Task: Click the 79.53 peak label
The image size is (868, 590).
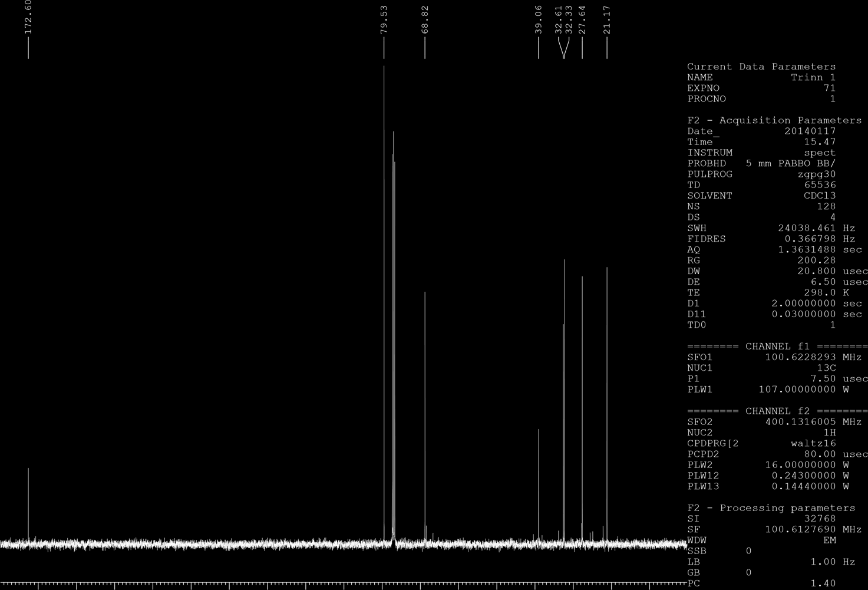Action: [x=384, y=20]
